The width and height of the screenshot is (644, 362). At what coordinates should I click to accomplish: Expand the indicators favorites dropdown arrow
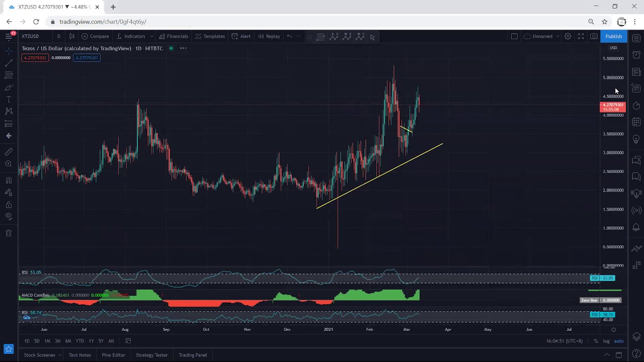point(151,36)
